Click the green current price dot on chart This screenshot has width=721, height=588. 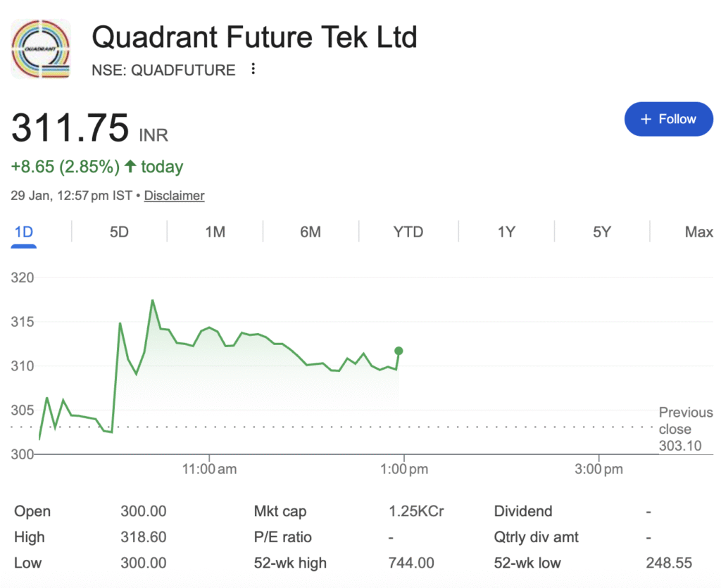click(399, 351)
